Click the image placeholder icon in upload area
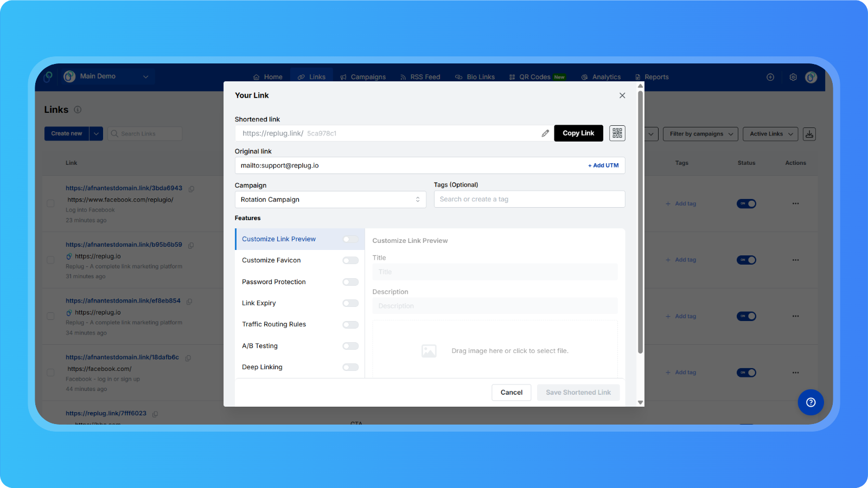The height and width of the screenshot is (488, 868). [429, 351]
